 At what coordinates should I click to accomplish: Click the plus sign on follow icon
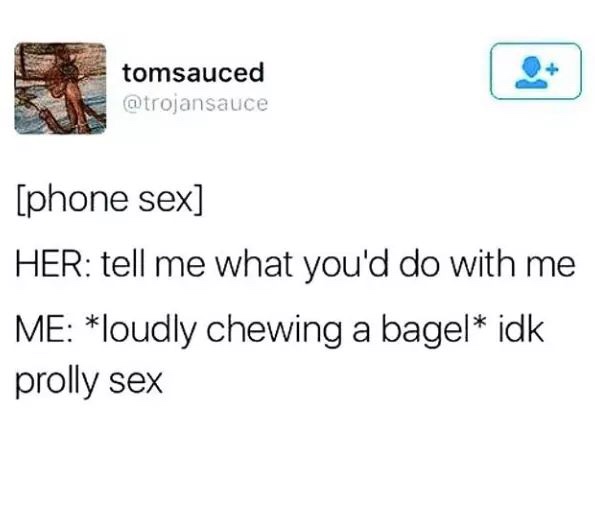click(553, 69)
